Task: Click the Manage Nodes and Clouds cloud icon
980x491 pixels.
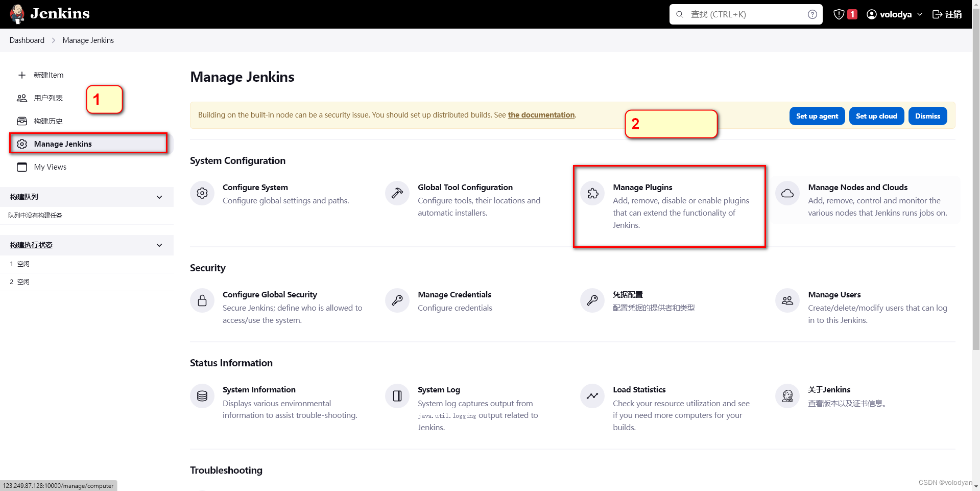Action: coord(787,193)
